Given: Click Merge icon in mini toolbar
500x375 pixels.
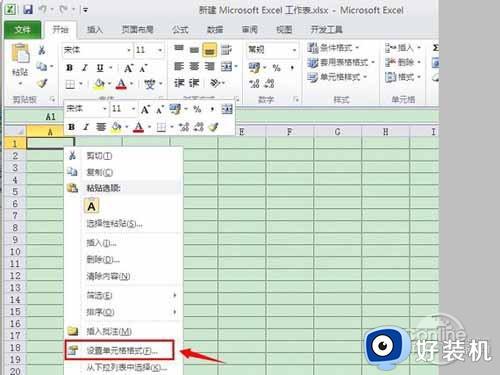Looking at the screenshot, I should 227,109.
